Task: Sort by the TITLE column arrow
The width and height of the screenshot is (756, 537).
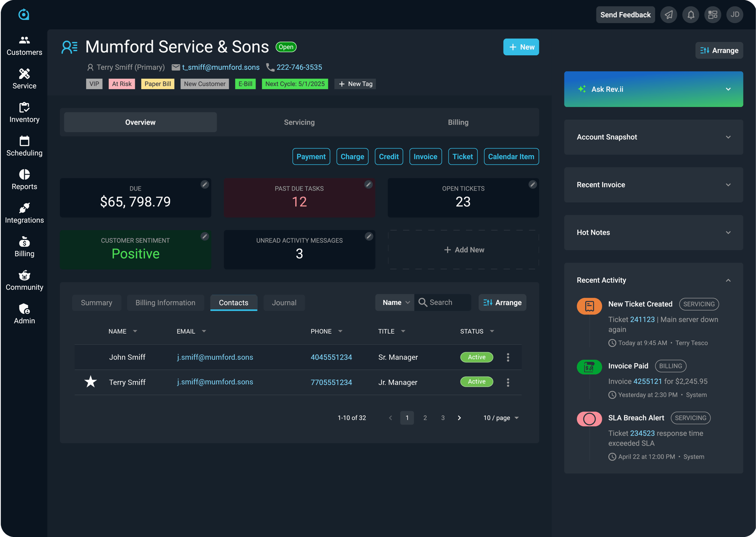Action: point(403,331)
